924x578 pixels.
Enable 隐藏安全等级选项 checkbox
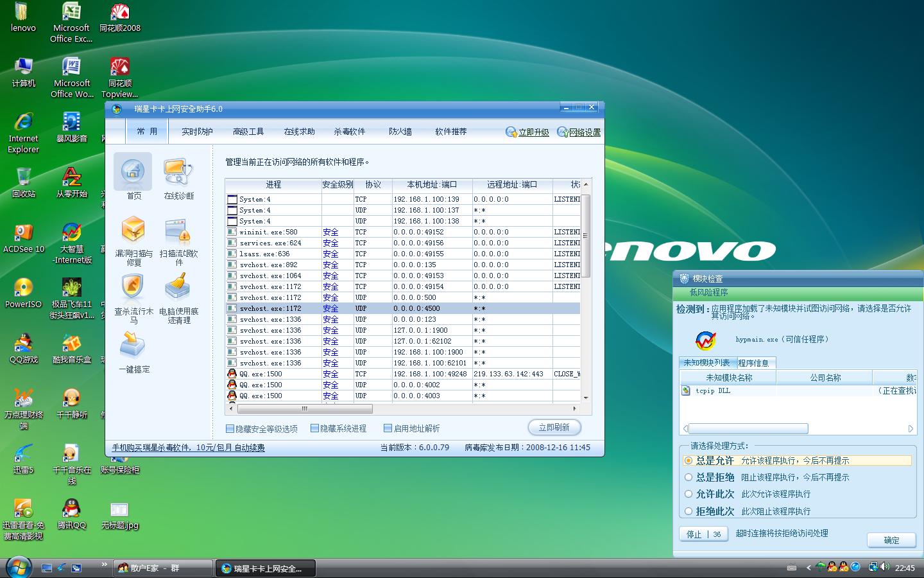(230, 428)
